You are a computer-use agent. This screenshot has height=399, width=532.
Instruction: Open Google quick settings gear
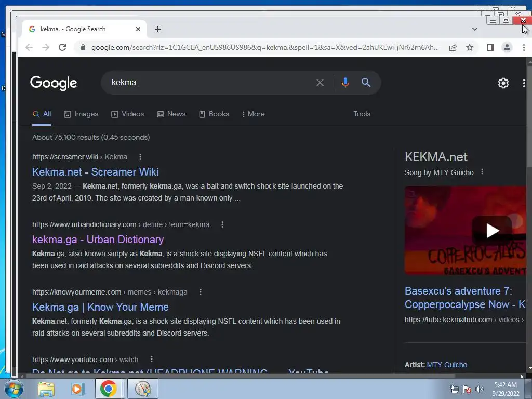503,83
